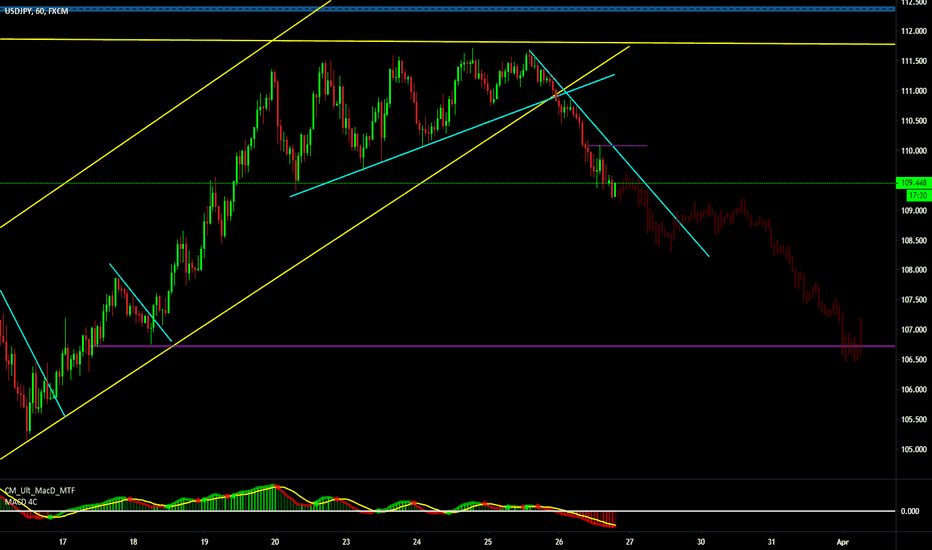The width and height of the screenshot is (932, 550).
Task: Click the 108.000 price axis label
Action: [914, 270]
